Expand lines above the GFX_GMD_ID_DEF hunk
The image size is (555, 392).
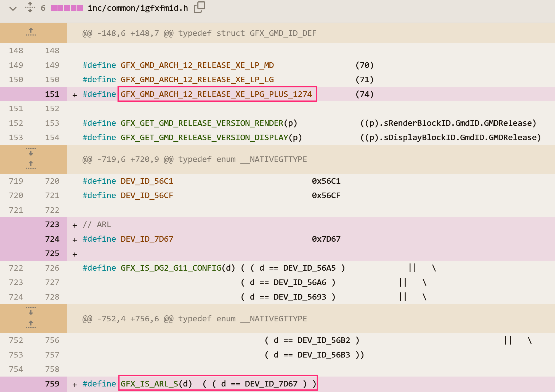31,32
